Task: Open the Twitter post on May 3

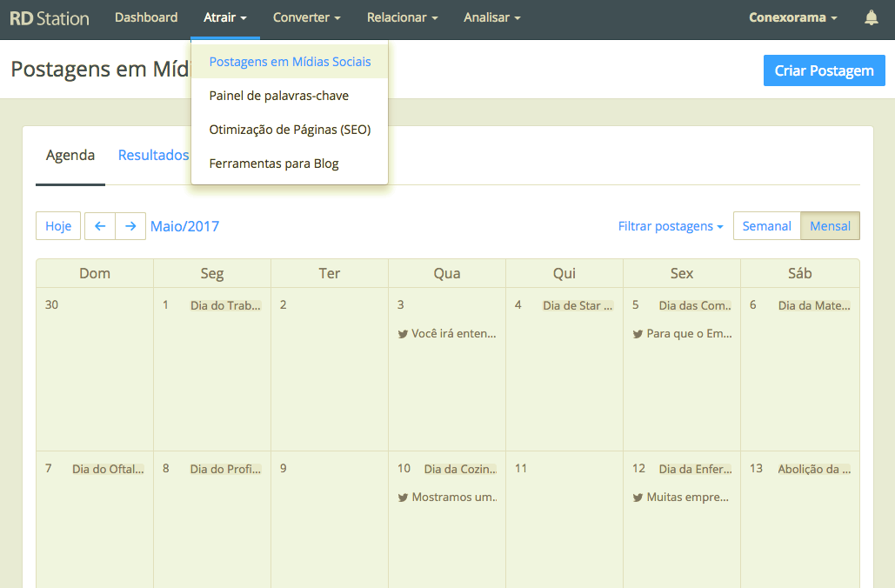Action: point(447,333)
